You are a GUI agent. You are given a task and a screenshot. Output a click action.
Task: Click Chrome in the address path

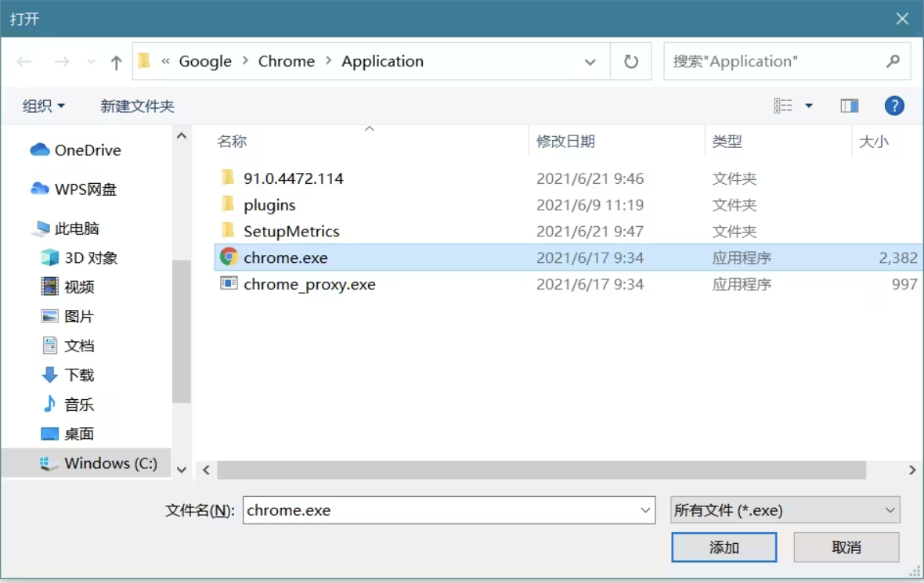[287, 61]
